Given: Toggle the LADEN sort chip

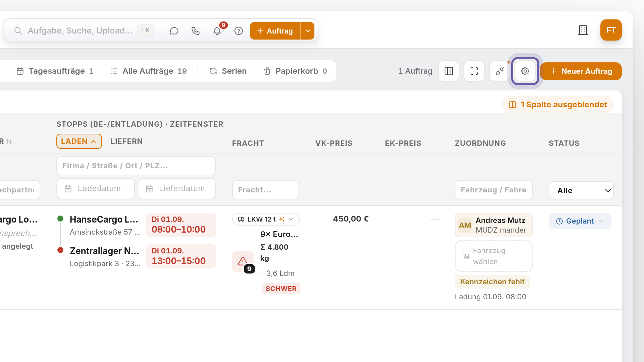Looking at the screenshot, I should 79,141.
